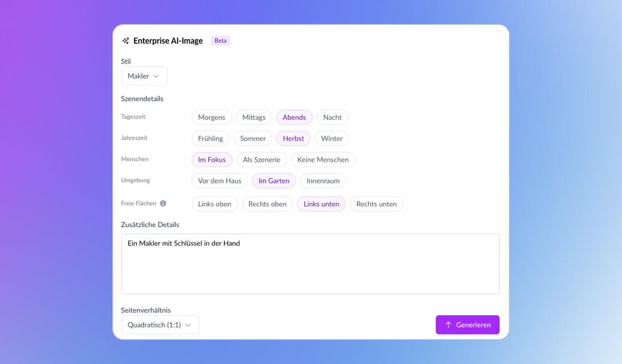Screen dimensions: 622x364
Task: Select Links oben free area
Action: (x=215, y=204)
